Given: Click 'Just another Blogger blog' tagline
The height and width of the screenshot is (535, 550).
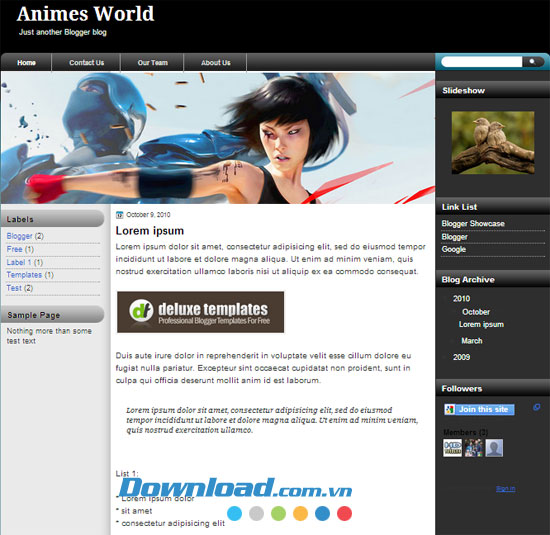Looking at the screenshot, I should [63, 32].
